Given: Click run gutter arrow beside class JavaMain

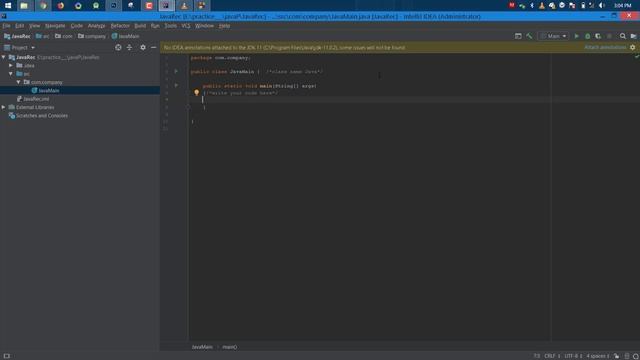Looking at the screenshot, I should [x=176, y=71].
